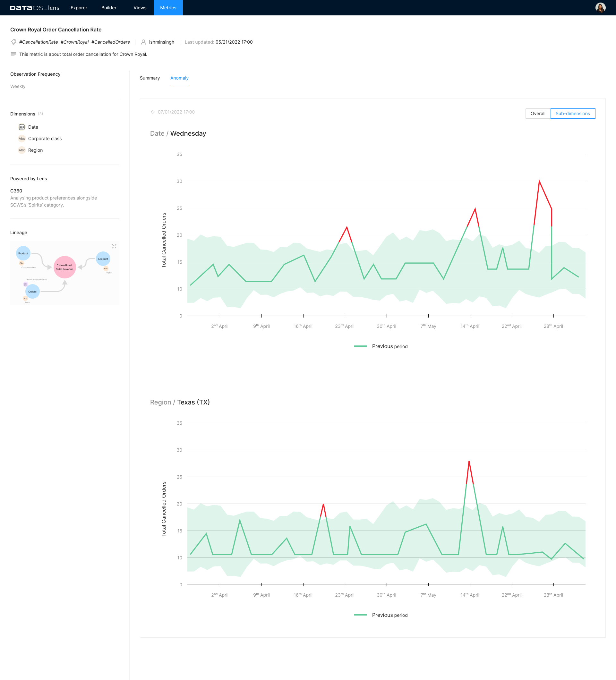Click the Region / Texas (TX) chart heading
This screenshot has height=680, width=616.
point(180,403)
